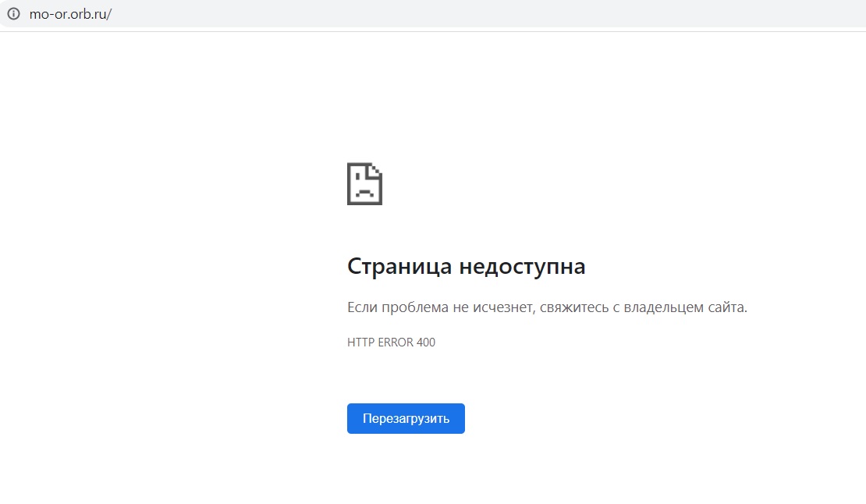
Task: Click the word недоступна in the heading
Action: click(x=522, y=267)
